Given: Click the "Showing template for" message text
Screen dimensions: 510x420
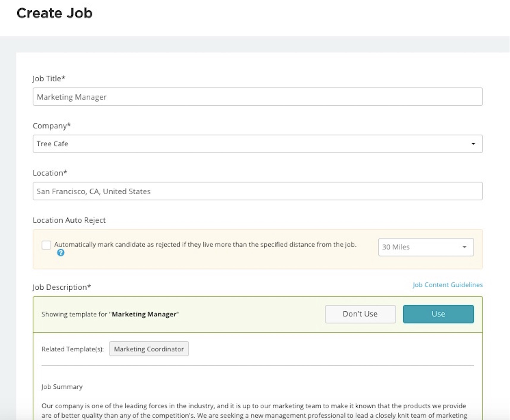Looking at the screenshot, I should (x=110, y=314).
